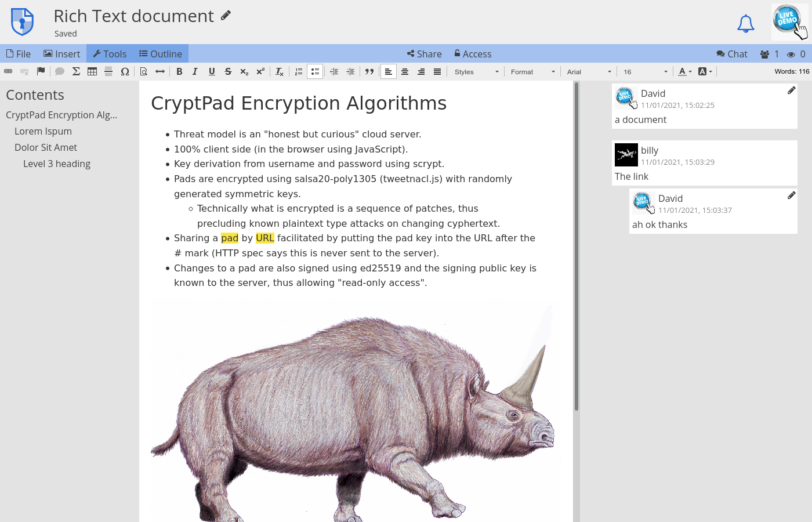Toggle bulleted list off
The height and width of the screenshot is (522, 812).
pyautogui.click(x=315, y=71)
